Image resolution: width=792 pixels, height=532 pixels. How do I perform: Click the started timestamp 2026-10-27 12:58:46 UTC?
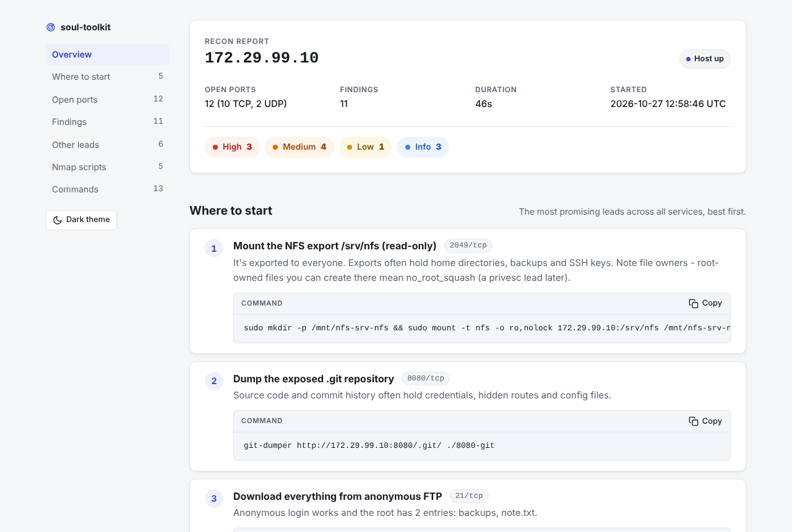point(668,104)
